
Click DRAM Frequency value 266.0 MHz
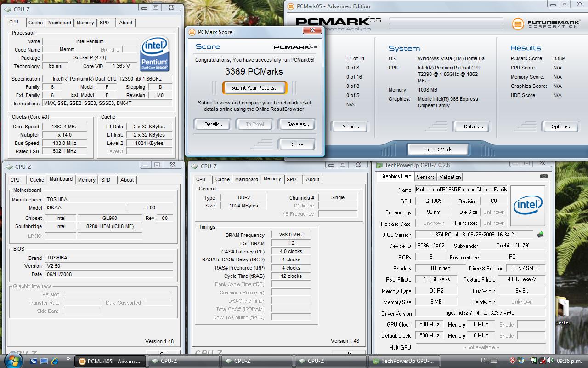(x=291, y=235)
